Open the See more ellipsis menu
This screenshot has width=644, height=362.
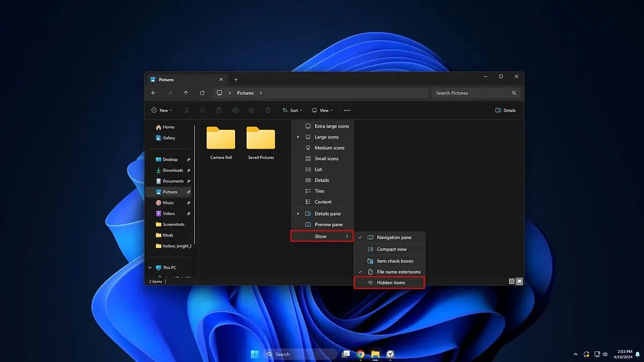pos(347,110)
